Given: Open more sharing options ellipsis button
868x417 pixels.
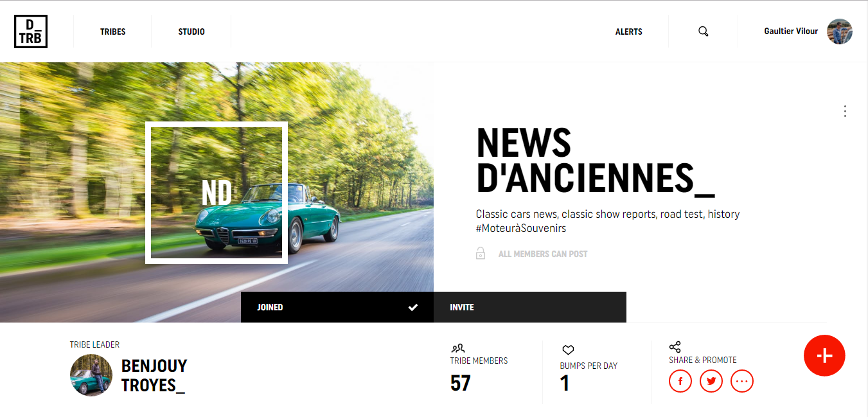Looking at the screenshot, I should pyautogui.click(x=742, y=381).
